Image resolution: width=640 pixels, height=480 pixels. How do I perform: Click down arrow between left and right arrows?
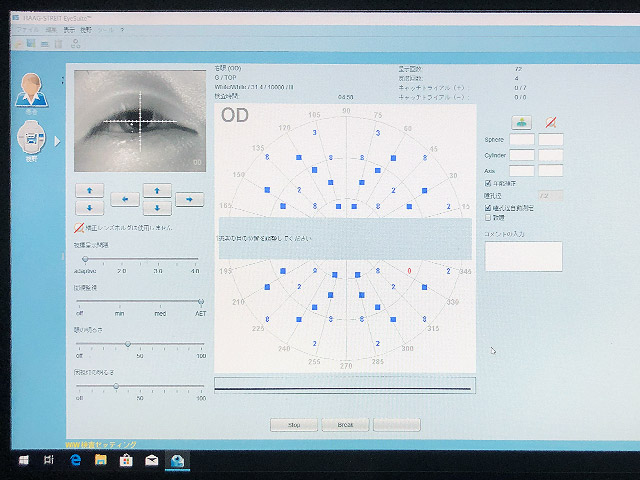[157, 208]
